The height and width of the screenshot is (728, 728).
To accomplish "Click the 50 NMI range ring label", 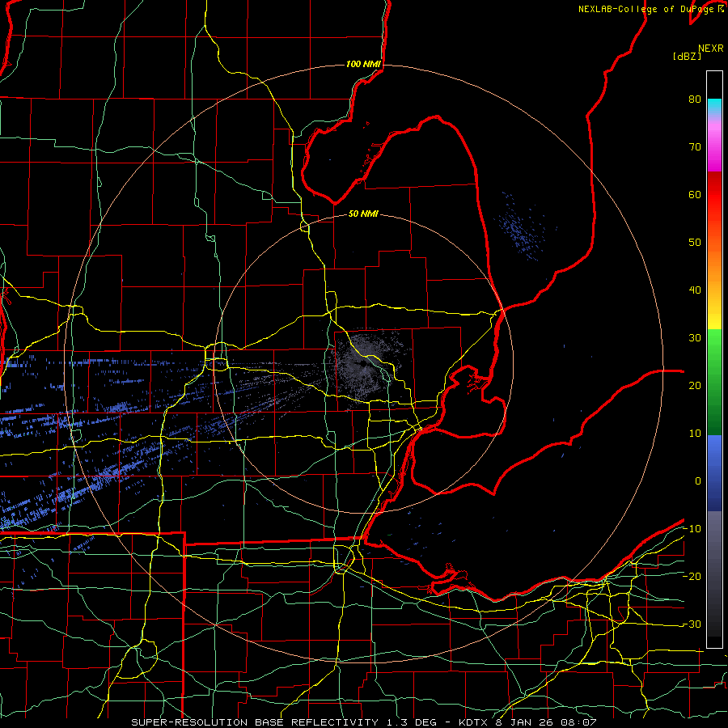I will point(363,214).
